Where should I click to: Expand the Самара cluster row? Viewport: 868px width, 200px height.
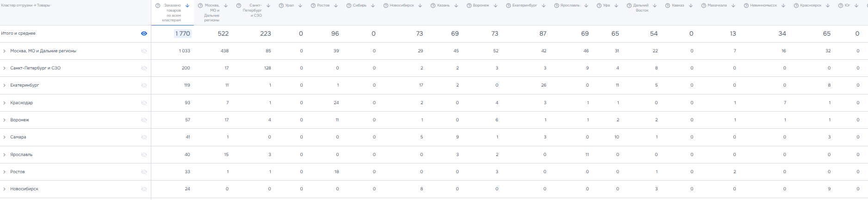point(4,137)
